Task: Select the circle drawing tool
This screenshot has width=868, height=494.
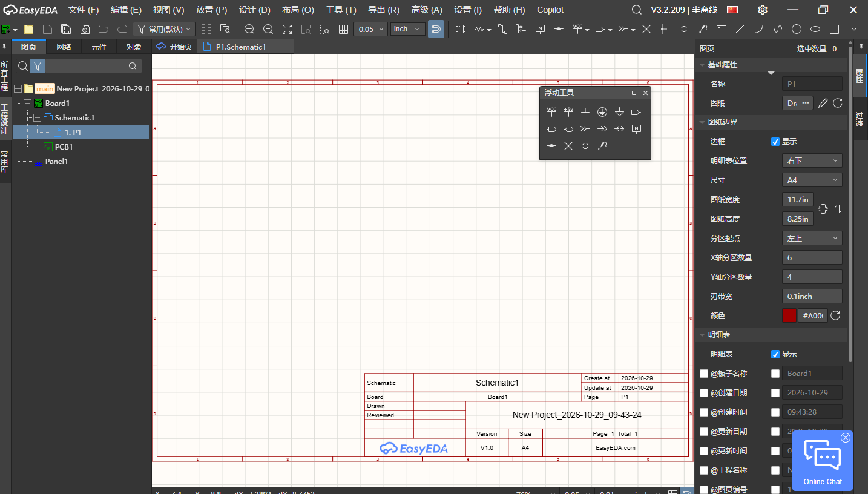Action: click(x=797, y=29)
